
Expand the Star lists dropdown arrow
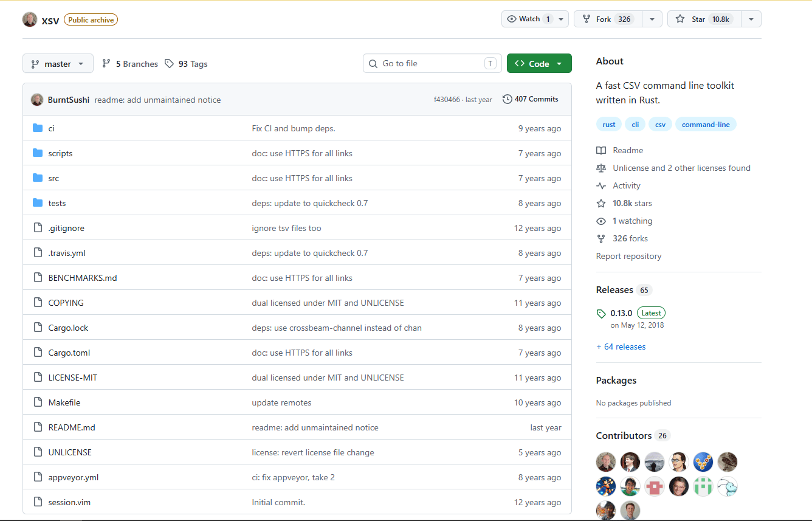click(751, 19)
